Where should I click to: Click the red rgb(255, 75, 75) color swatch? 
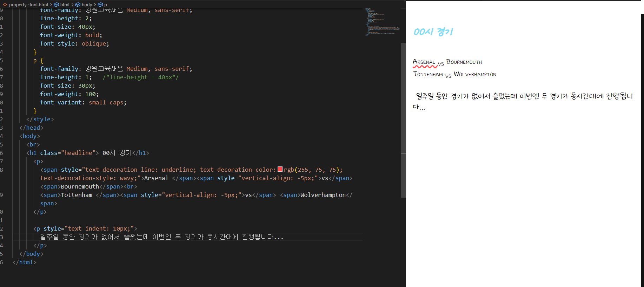(x=280, y=169)
